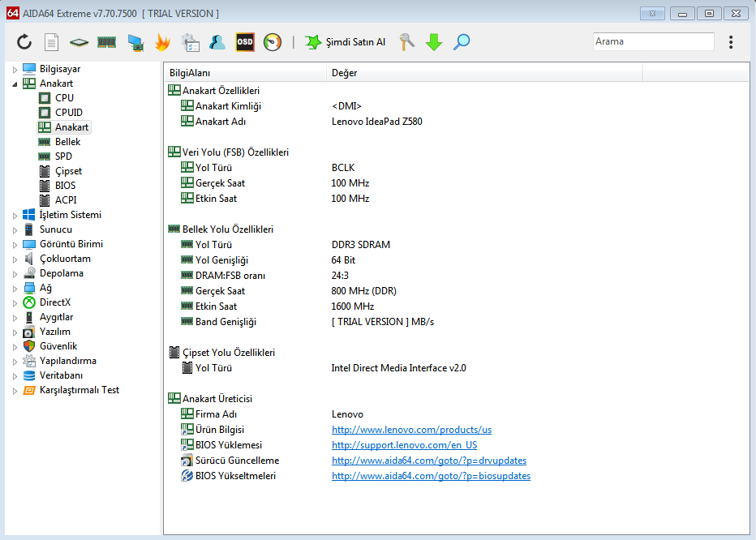Open the three-dot menu button

point(731,42)
